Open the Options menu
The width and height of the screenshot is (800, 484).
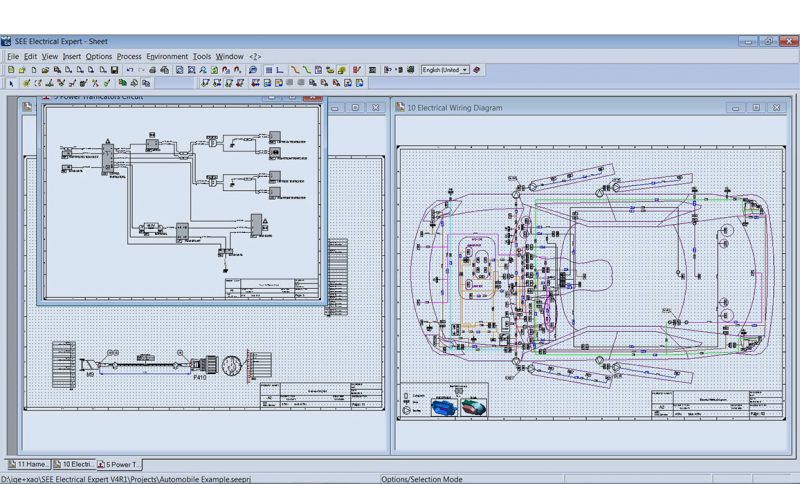pyautogui.click(x=98, y=57)
